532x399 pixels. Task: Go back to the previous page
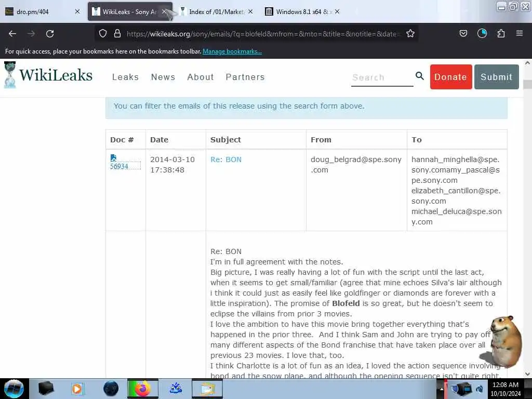click(x=12, y=34)
